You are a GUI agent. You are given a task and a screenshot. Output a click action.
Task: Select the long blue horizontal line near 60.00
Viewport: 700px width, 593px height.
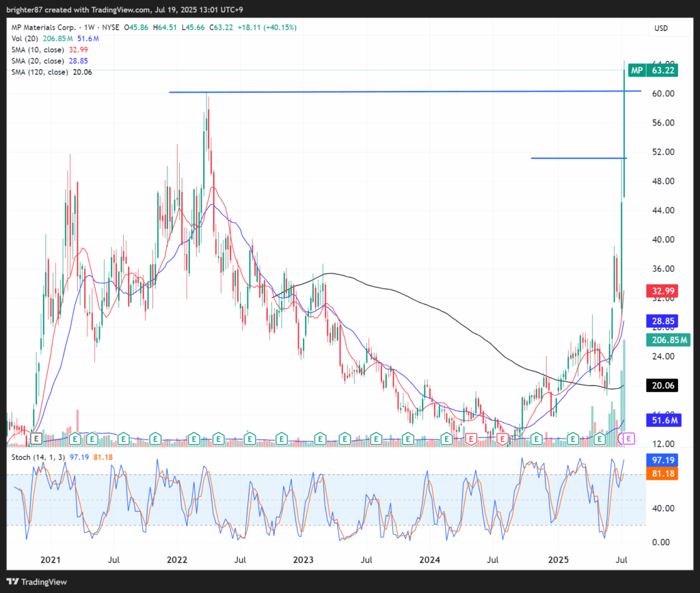click(x=405, y=92)
